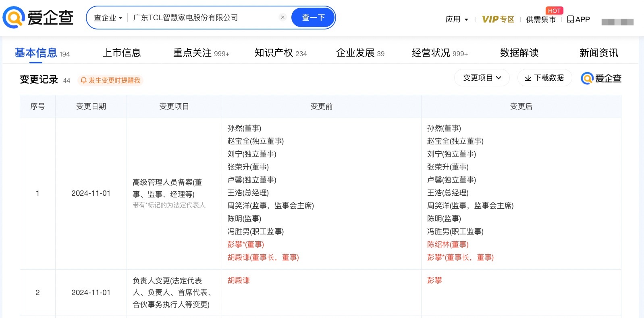Screen dimensions: 644x318
Task: Click 刘宁(独立董事) in 变更前 column
Action: (252, 154)
